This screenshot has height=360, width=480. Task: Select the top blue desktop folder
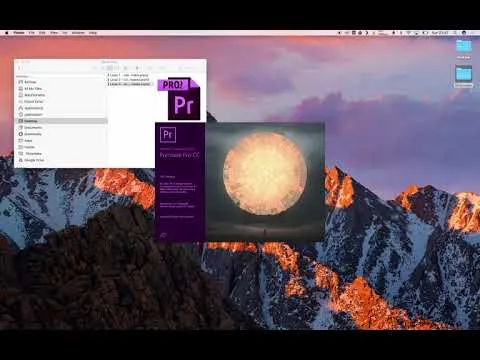[464, 46]
